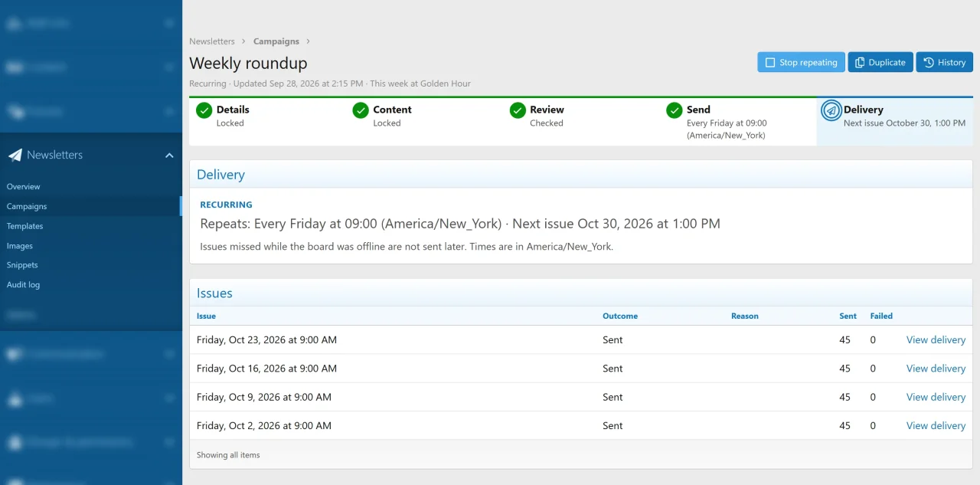980x485 pixels.
Task: Open the campaign History
Action: (945, 62)
